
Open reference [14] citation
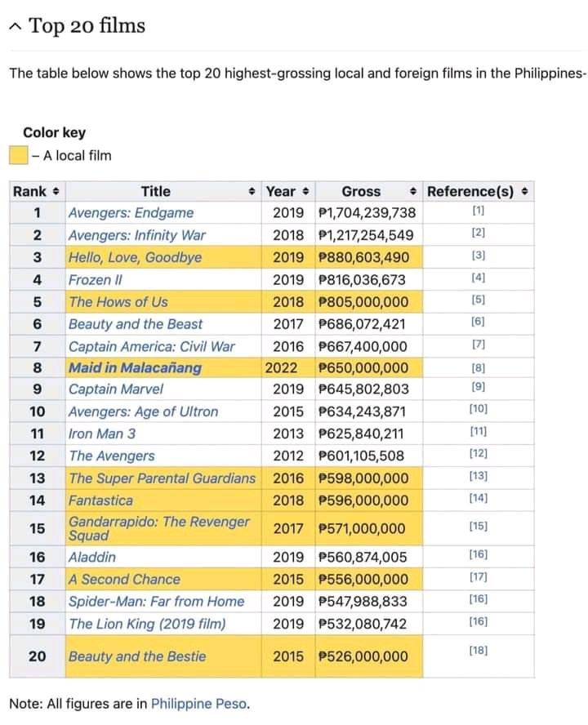[x=479, y=498]
